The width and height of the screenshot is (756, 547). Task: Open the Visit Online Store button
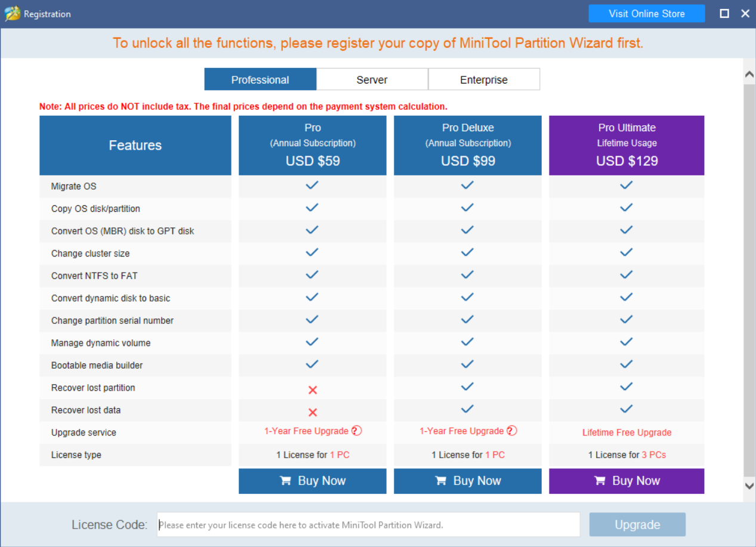(647, 14)
